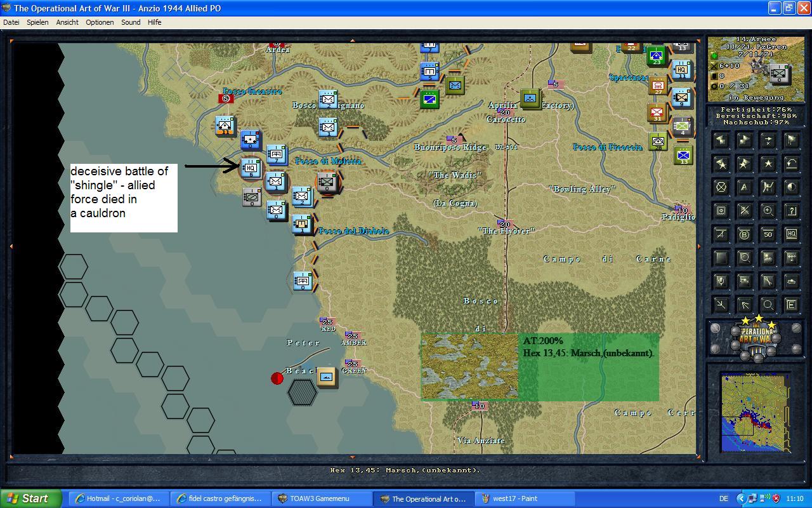Select the HQ unit numbered 6 on coast
Image resolution: width=812 pixels, height=508 pixels.
point(251,168)
